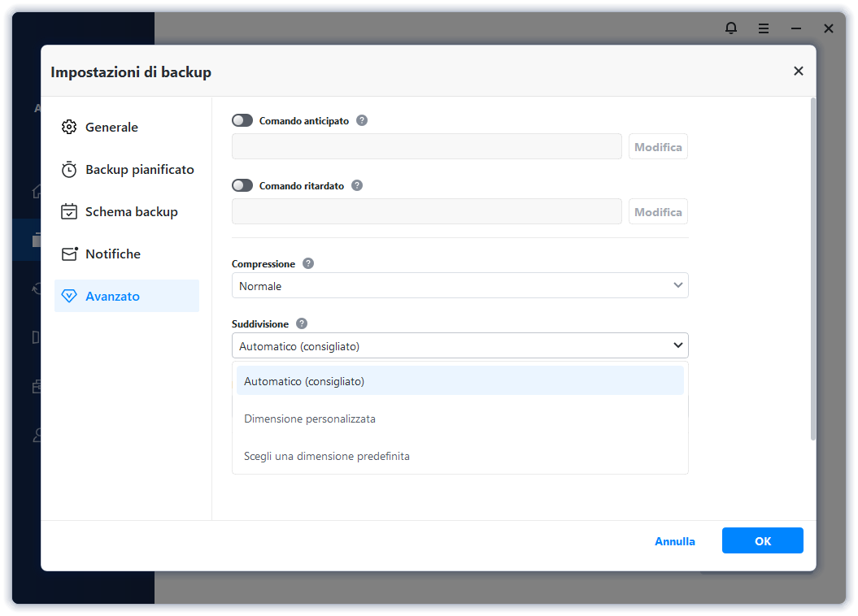Click the Generale gear icon

click(x=69, y=128)
